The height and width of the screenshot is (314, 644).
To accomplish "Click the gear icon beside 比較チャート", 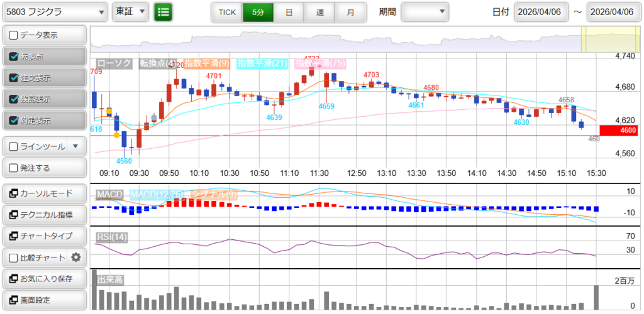I will (76, 257).
